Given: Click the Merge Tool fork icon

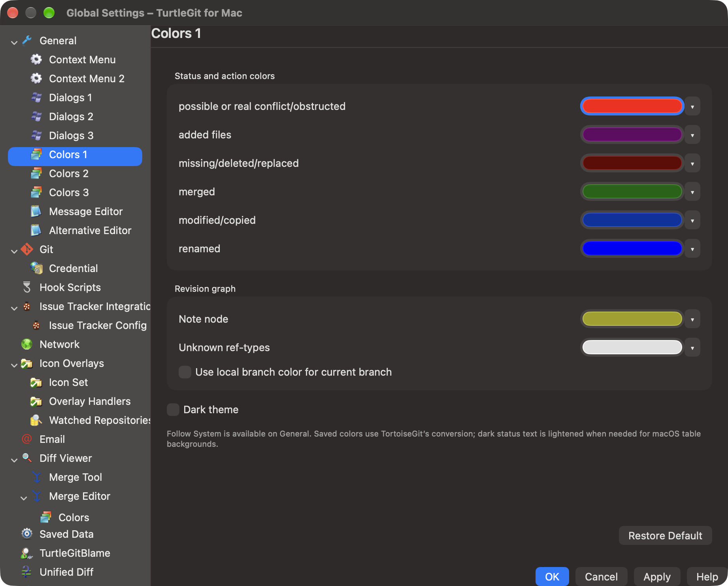Looking at the screenshot, I should pyautogui.click(x=36, y=477).
